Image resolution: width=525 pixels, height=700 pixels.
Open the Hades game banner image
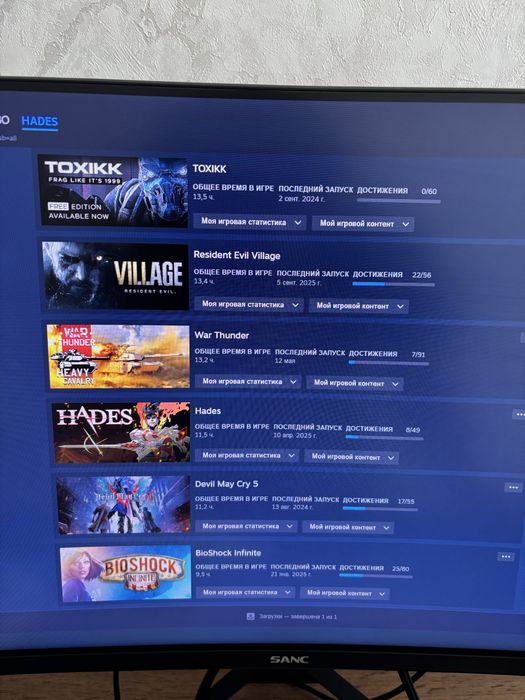[x=121, y=433]
